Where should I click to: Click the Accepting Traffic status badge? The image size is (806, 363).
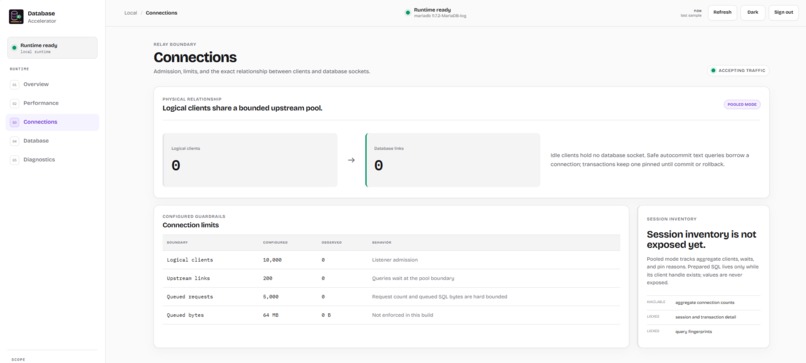point(738,70)
